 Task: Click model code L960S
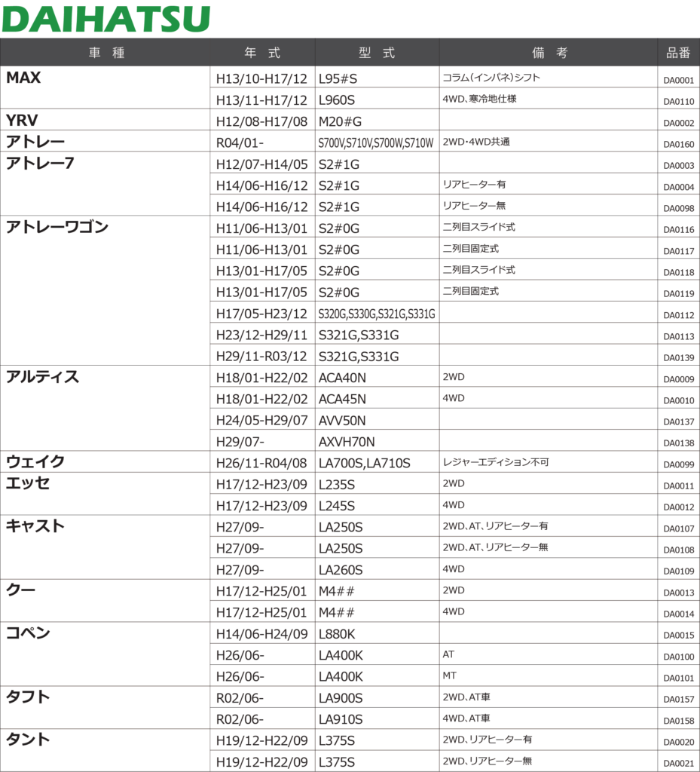[x=338, y=100]
